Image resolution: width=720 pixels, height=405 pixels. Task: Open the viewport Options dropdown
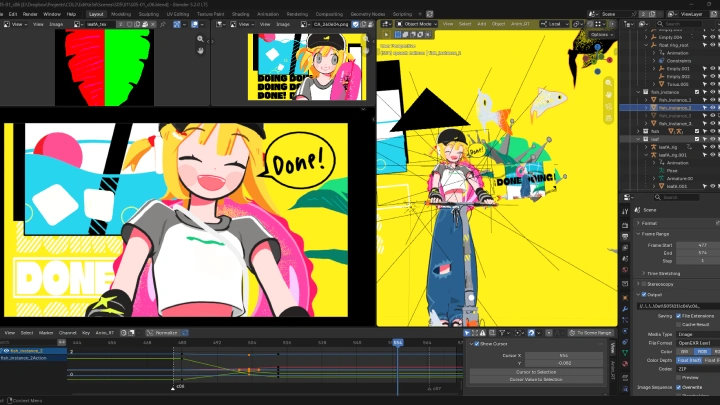coord(602,35)
